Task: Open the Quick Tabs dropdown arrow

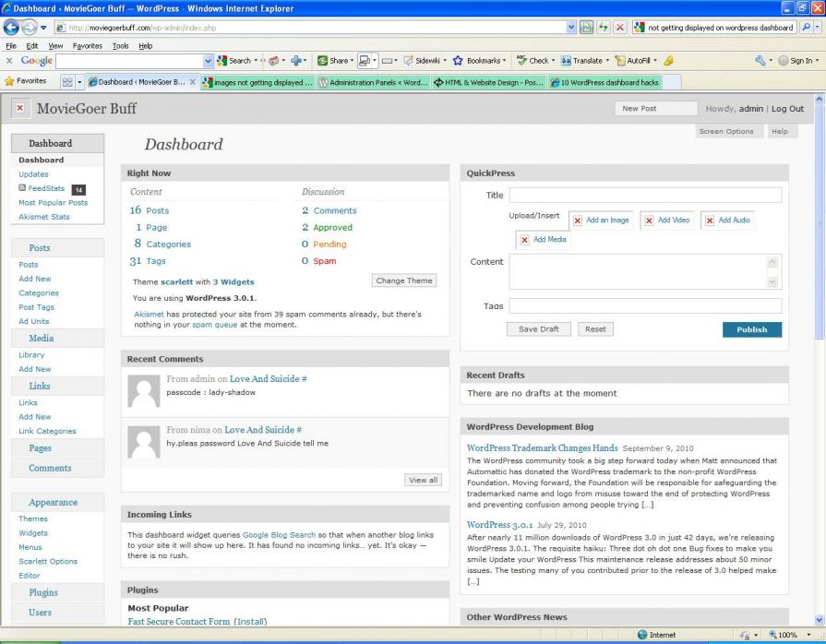Action: 79,81
